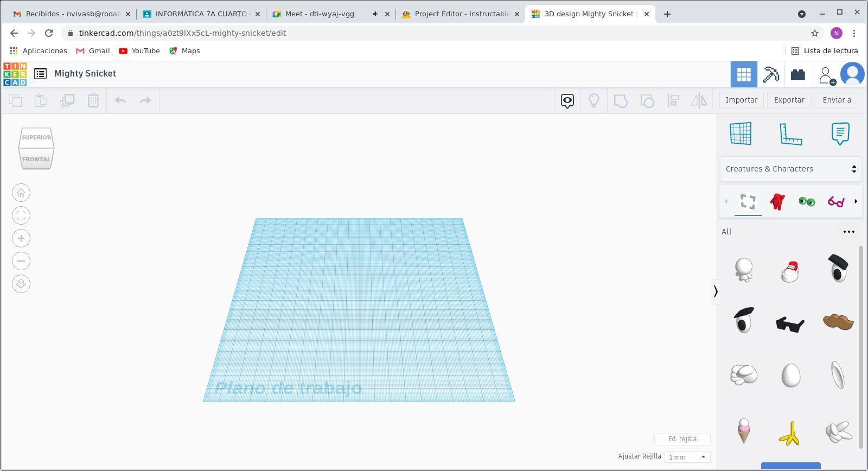Click the Importar button
Viewport: 868px width, 471px height.
click(742, 100)
